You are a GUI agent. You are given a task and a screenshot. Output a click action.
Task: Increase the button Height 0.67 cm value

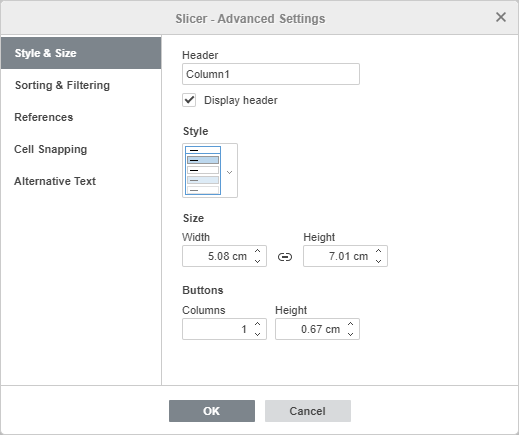coord(350,324)
